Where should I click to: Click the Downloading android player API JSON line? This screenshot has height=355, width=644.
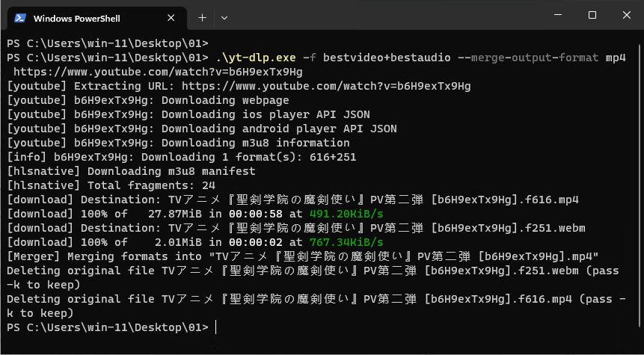(x=202, y=129)
